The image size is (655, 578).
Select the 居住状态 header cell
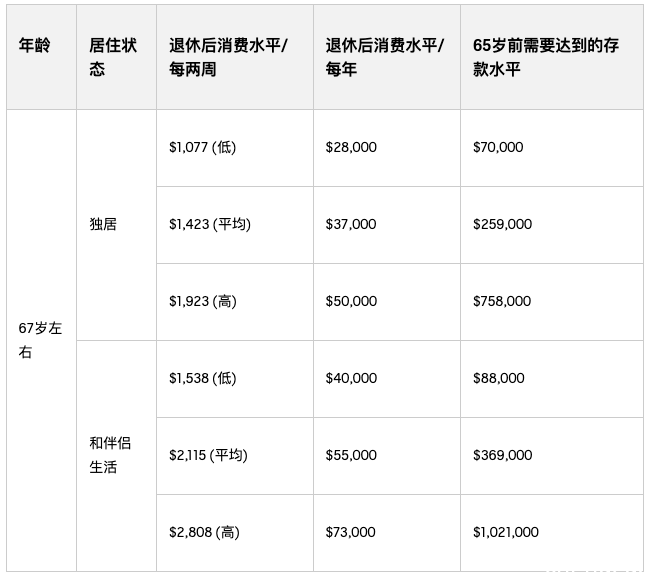point(117,57)
